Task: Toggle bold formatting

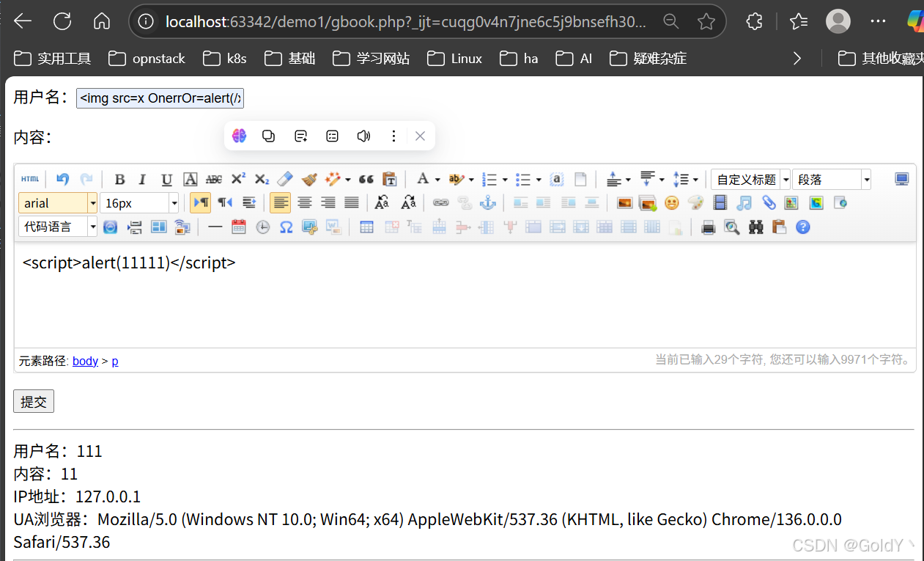Action: (119, 180)
